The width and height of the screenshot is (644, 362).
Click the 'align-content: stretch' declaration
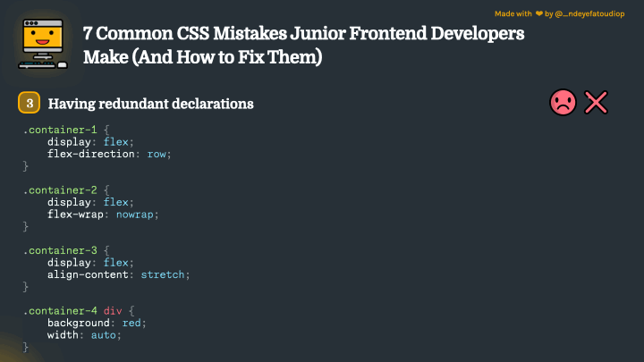coord(118,274)
